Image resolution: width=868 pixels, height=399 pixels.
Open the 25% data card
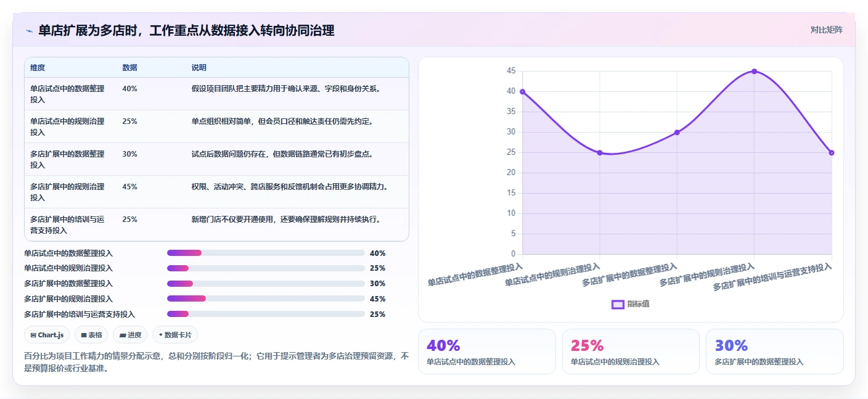tap(631, 352)
